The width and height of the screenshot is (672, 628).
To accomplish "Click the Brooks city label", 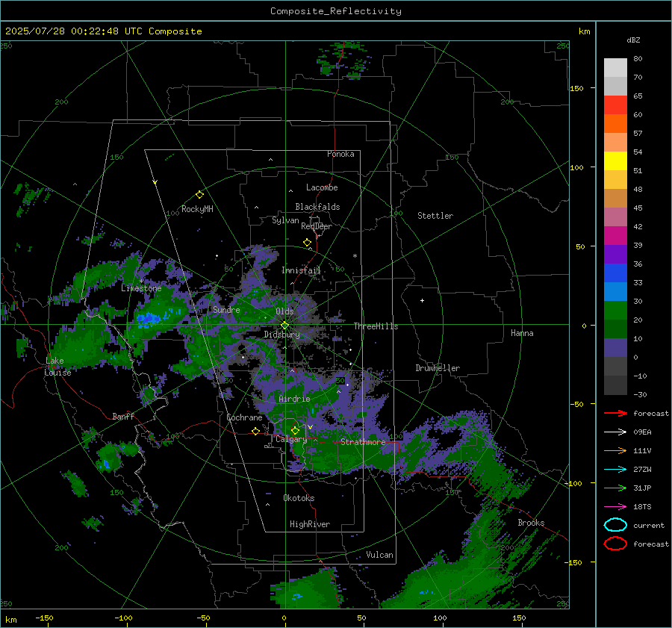I will click(x=531, y=523).
